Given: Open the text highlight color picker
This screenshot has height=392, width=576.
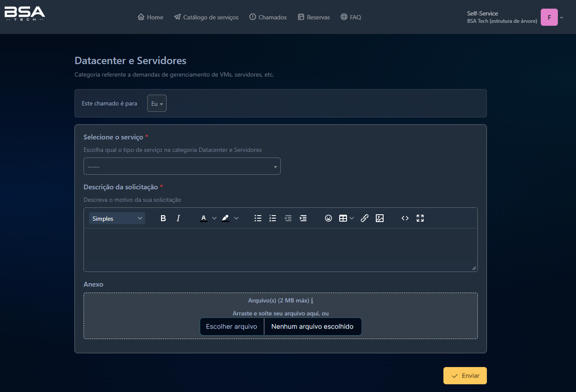Looking at the screenshot, I should (236, 219).
